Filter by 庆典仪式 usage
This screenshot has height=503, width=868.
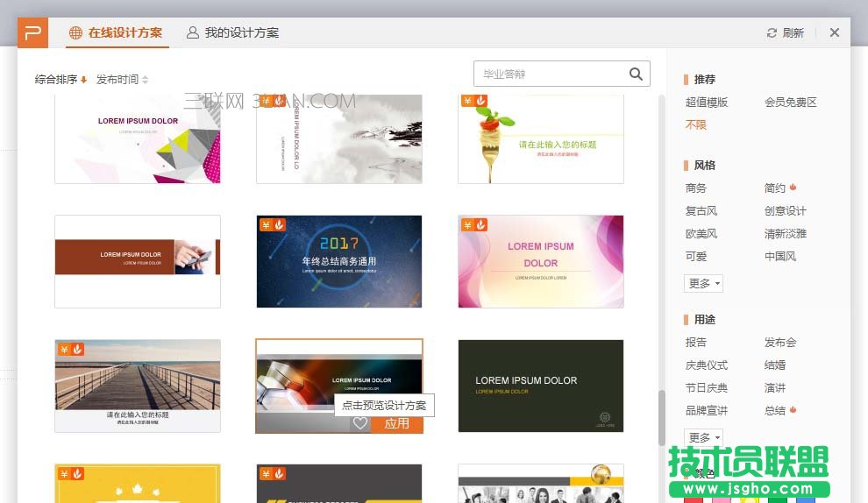(707, 365)
